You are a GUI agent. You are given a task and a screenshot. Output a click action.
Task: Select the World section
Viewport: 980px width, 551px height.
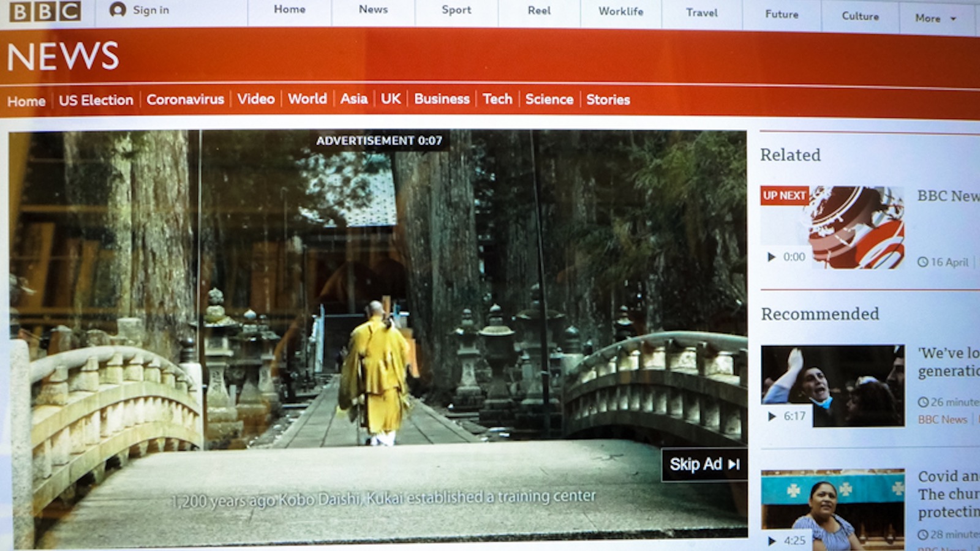click(307, 99)
